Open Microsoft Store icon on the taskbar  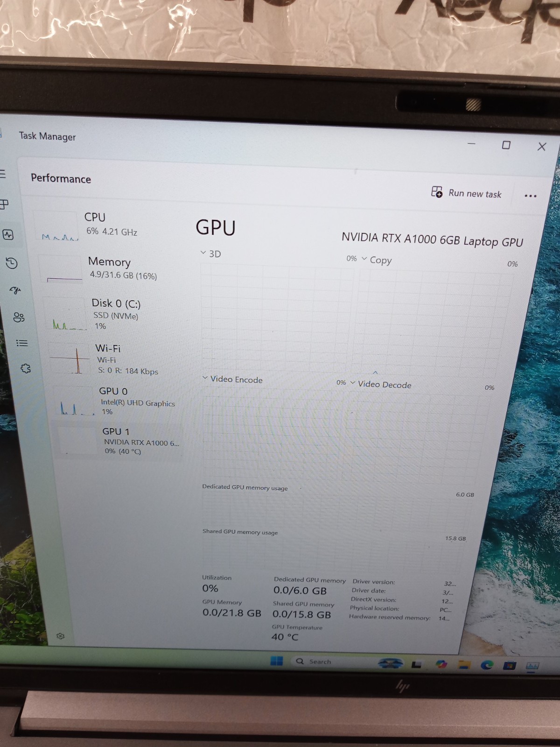(x=510, y=665)
